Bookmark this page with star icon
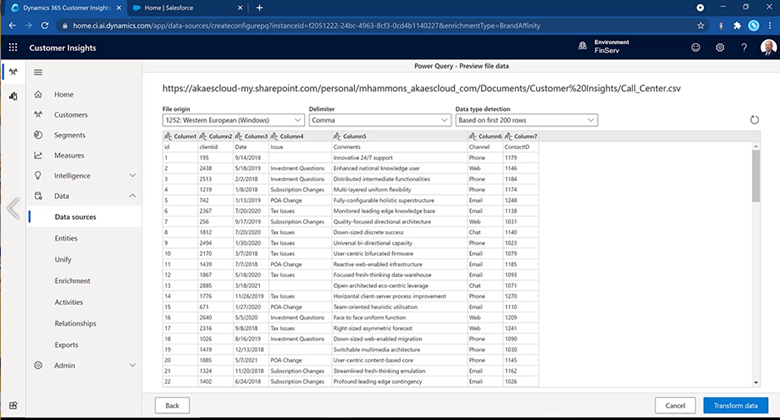Image resolution: width=780 pixels, height=420 pixels. point(700,25)
